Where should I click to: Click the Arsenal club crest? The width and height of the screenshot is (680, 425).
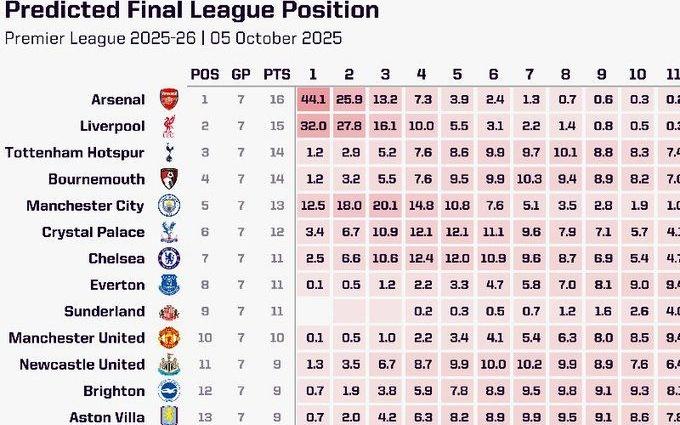click(169, 99)
